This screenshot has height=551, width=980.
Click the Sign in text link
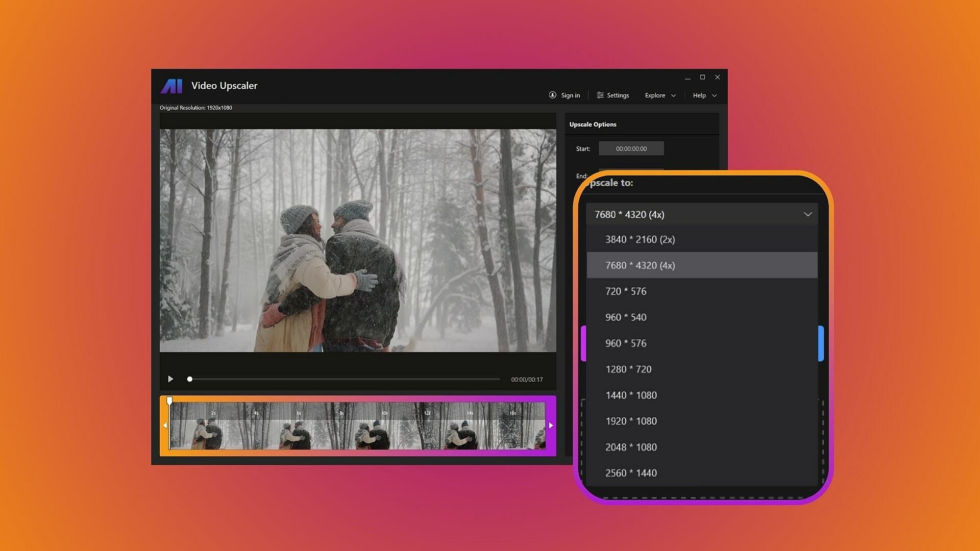(570, 95)
